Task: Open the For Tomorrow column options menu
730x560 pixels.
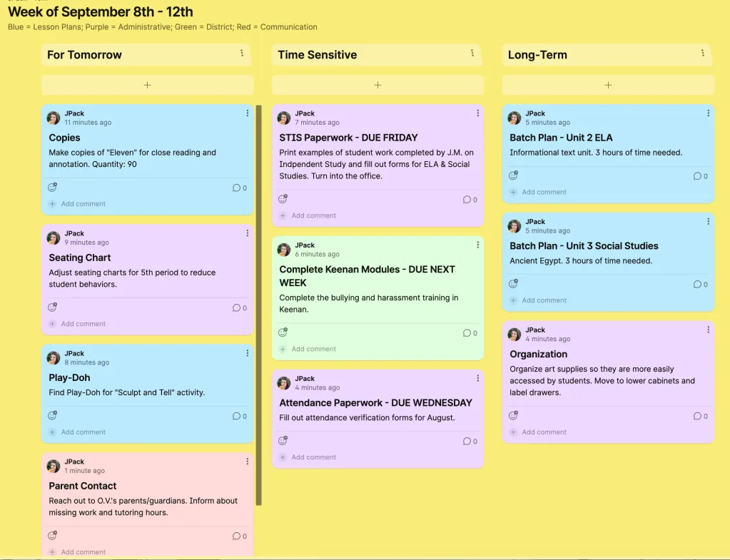Action: (242, 53)
